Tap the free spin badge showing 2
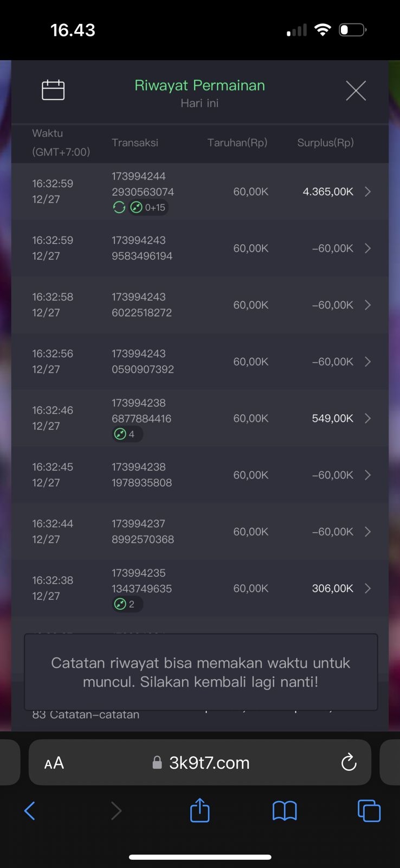This screenshot has height=868, width=400. [127, 604]
